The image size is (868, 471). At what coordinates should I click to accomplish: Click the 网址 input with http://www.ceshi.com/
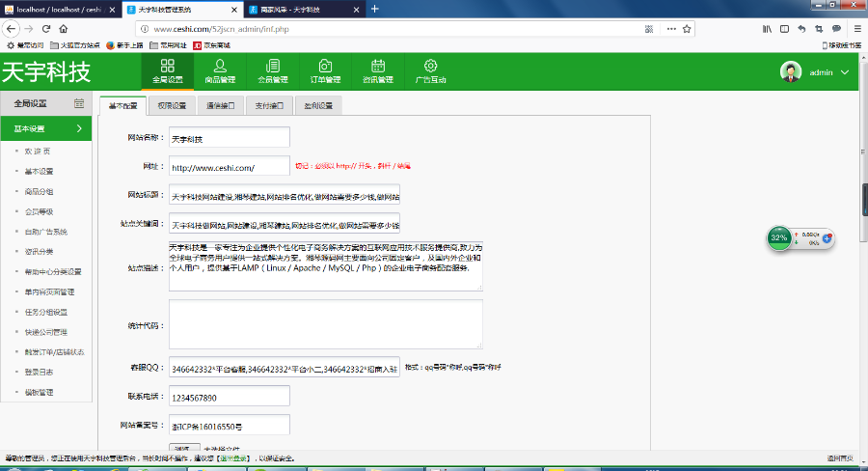click(230, 166)
